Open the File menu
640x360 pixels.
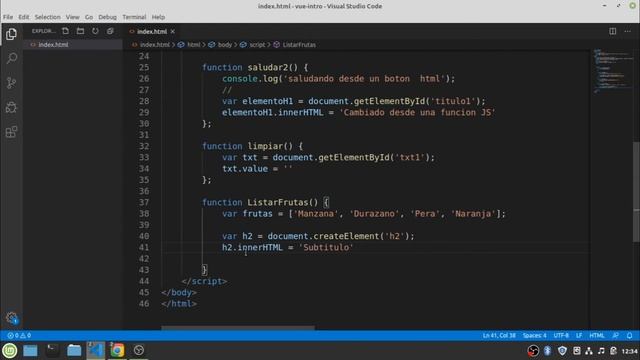(x=8, y=17)
